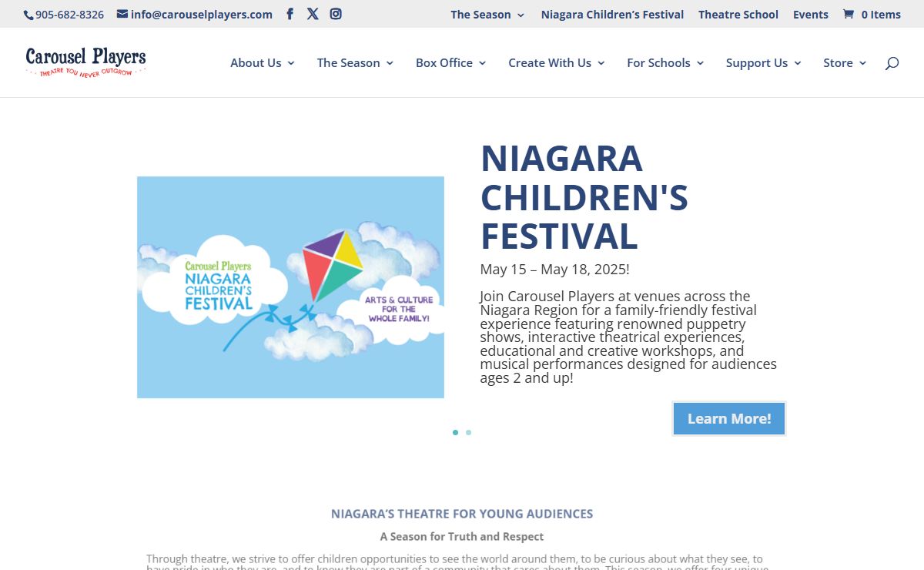Click the text 'May 15 – May 18, 2025!'
The width and height of the screenshot is (924, 570).
pos(554,270)
